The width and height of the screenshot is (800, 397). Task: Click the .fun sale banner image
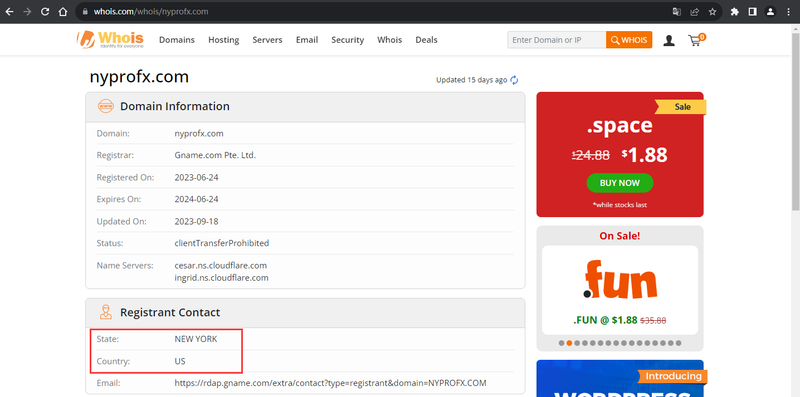pos(620,280)
